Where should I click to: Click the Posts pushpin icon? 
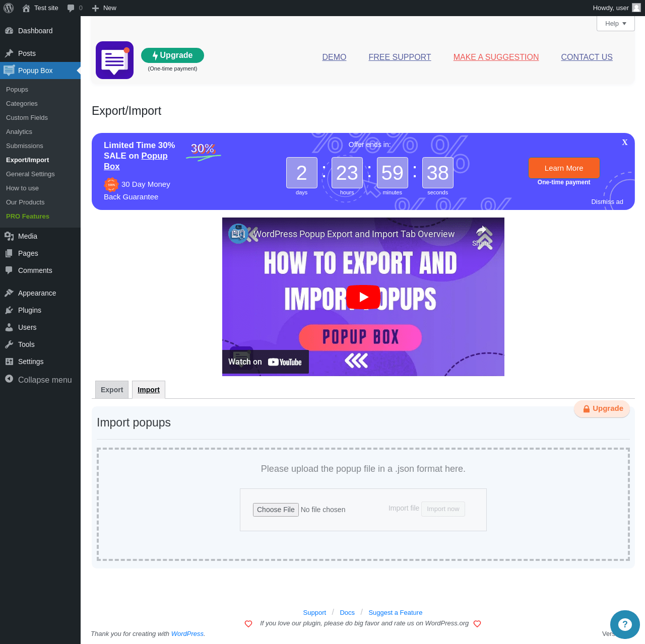click(9, 53)
